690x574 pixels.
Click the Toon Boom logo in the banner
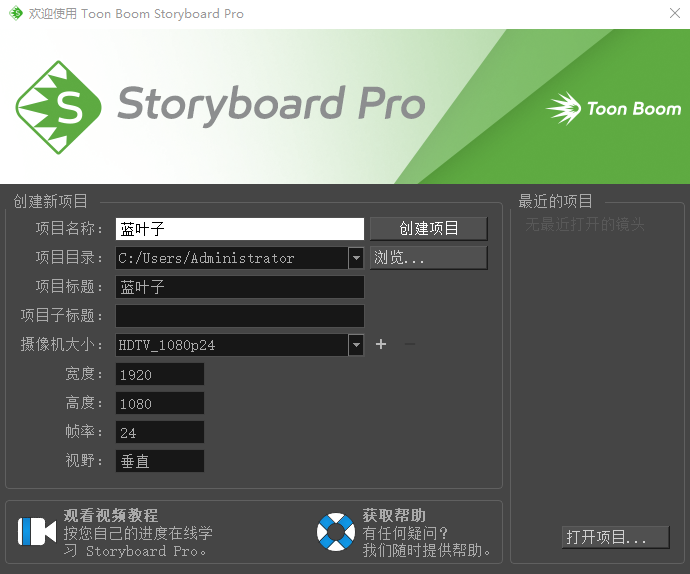pyautogui.click(x=613, y=108)
